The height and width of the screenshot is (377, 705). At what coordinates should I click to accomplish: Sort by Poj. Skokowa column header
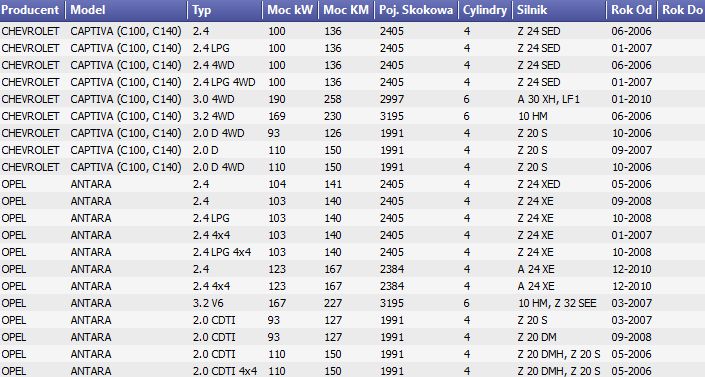pos(416,10)
